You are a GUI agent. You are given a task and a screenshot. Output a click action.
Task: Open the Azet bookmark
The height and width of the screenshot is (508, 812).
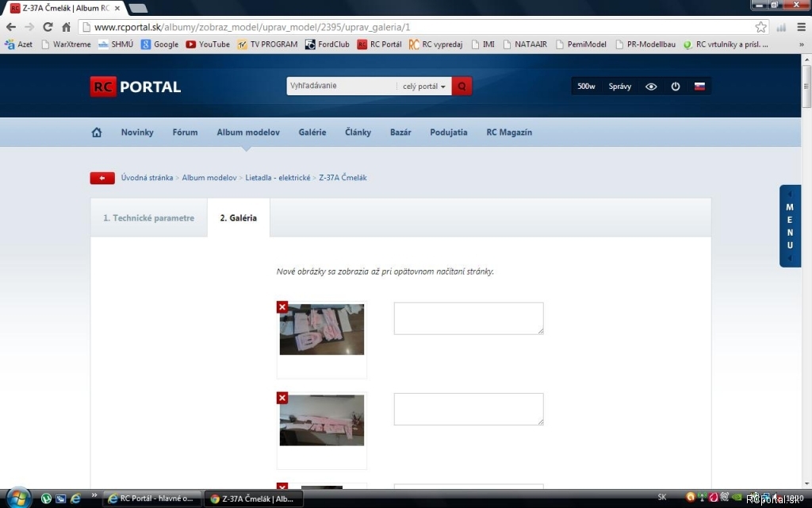point(19,44)
